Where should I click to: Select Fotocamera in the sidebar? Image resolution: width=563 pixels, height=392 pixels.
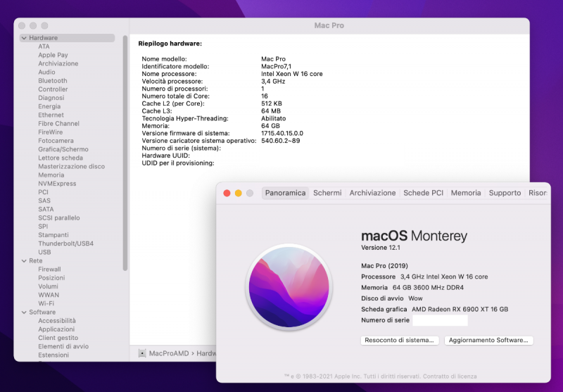pyautogui.click(x=56, y=141)
